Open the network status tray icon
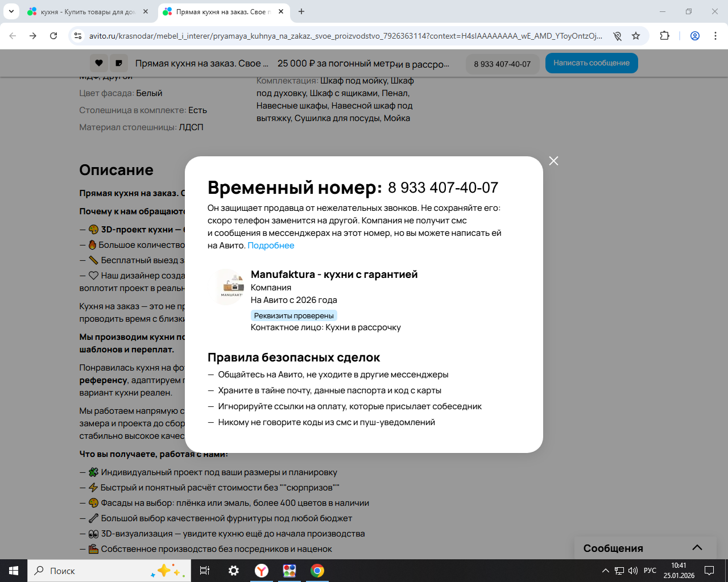The height and width of the screenshot is (582, 728). 619,571
